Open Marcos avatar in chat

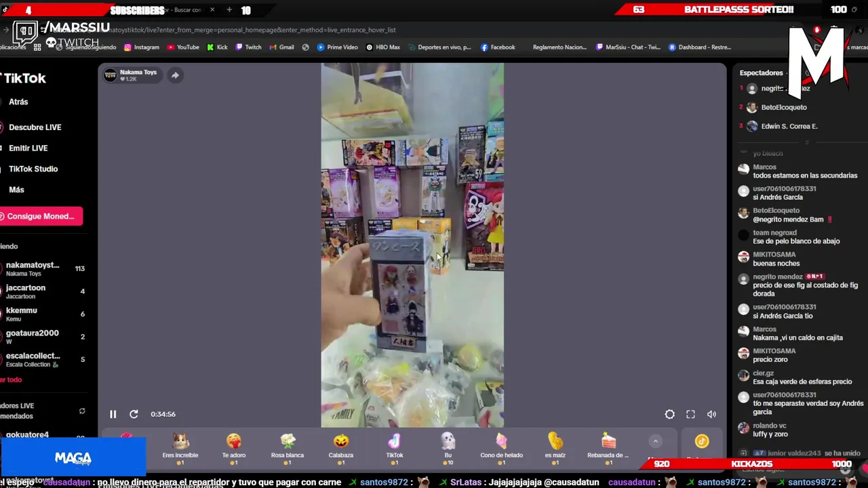pos(743,170)
